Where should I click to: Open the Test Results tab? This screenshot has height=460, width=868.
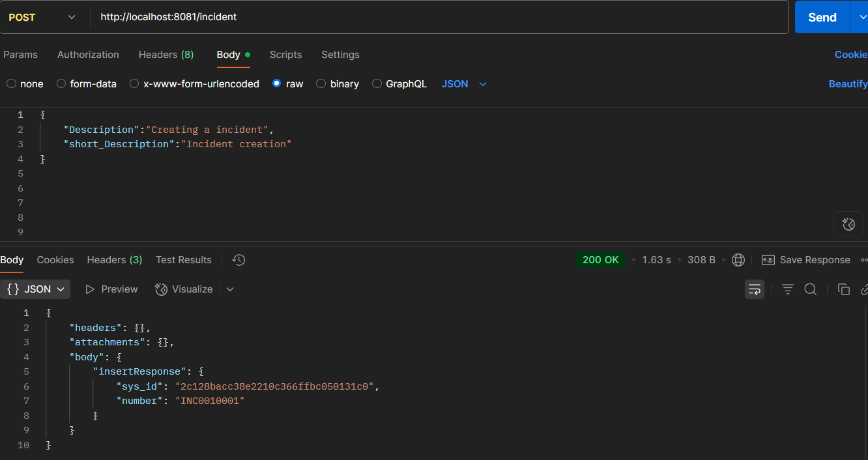[184, 260]
